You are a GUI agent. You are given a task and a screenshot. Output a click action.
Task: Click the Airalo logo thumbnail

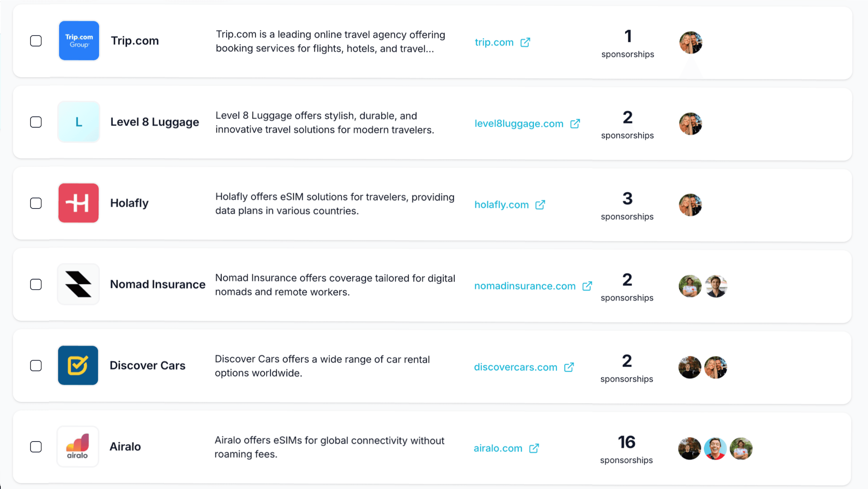pyautogui.click(x=78, y=447)
